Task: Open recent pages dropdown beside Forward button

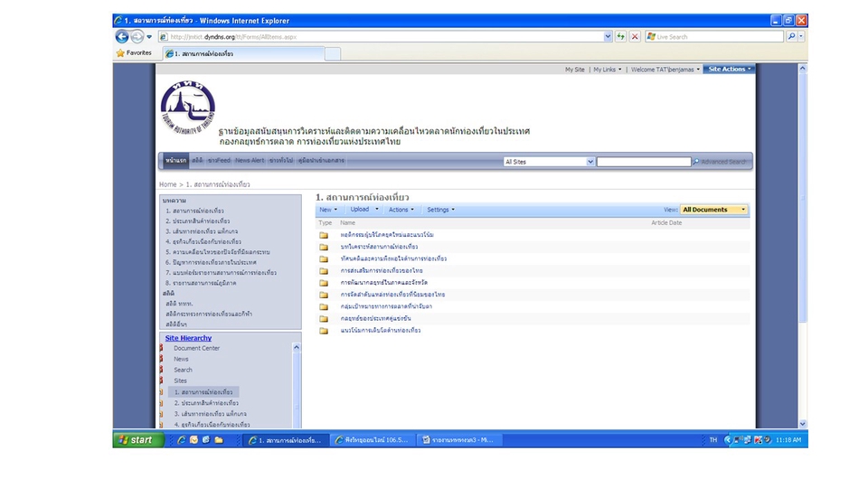Action: (149, 37)
